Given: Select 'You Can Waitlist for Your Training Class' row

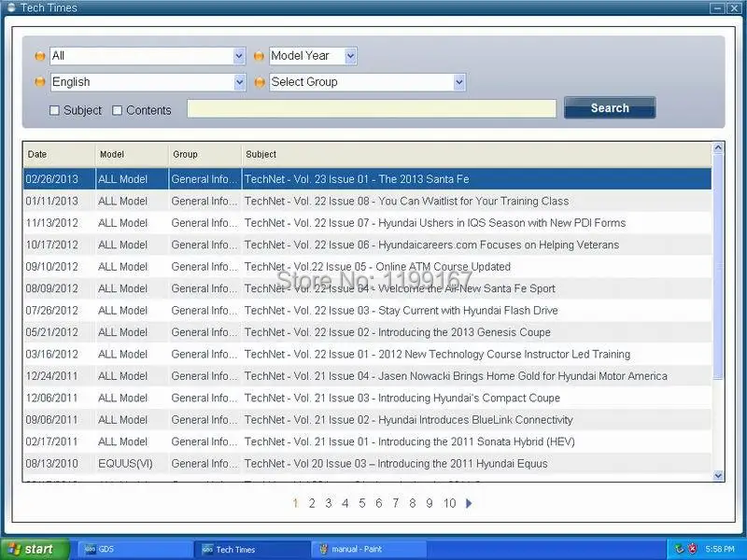Looking at the screenshot, I should tap(367, 201).
